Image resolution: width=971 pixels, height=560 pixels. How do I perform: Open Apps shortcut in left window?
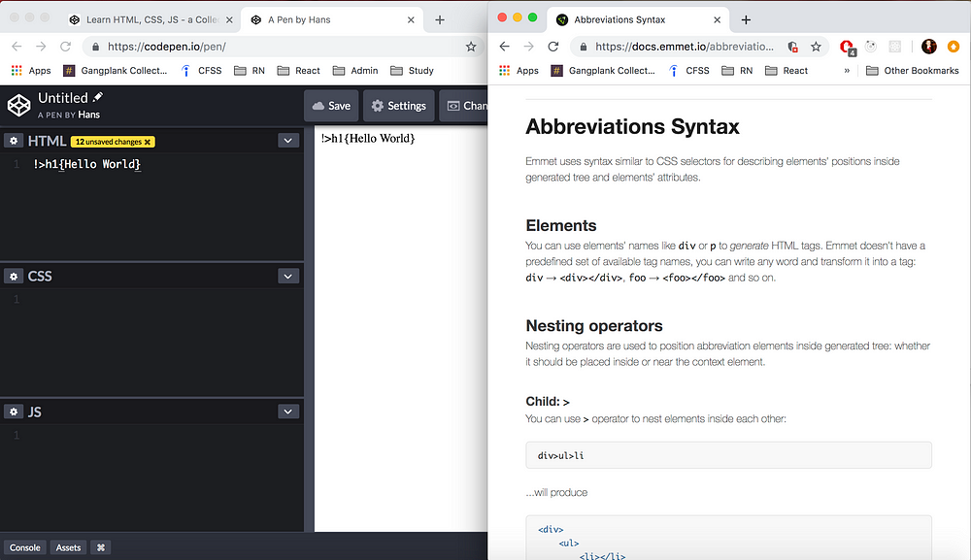tap(31, 71)
